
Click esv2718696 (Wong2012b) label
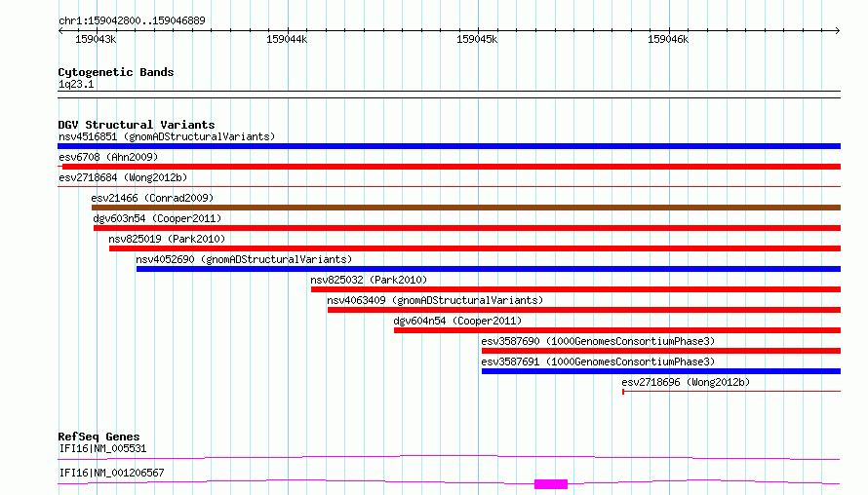click(x=686, y=382)
